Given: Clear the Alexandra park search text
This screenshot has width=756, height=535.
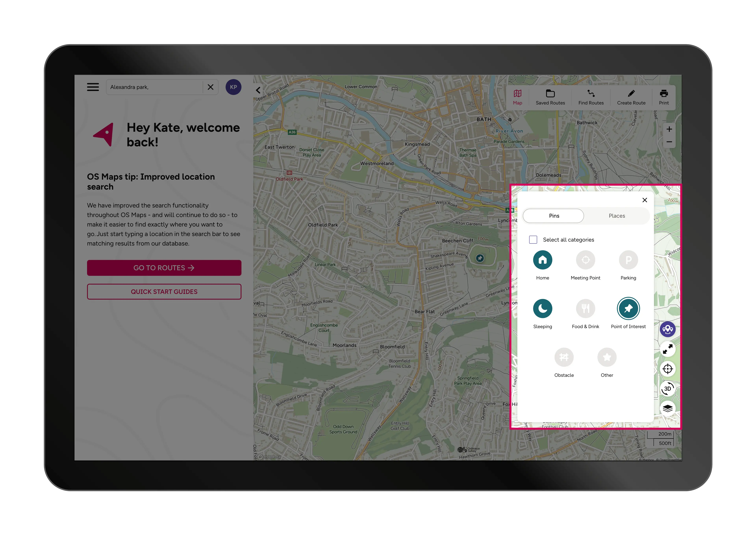Looking at the screenshot, I should [210, 87].
